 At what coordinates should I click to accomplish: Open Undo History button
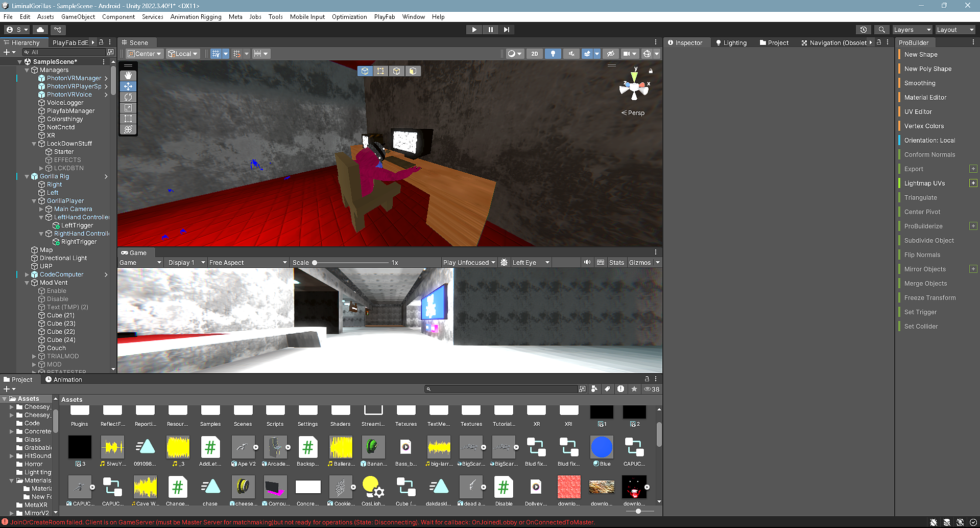click(864, 30)
